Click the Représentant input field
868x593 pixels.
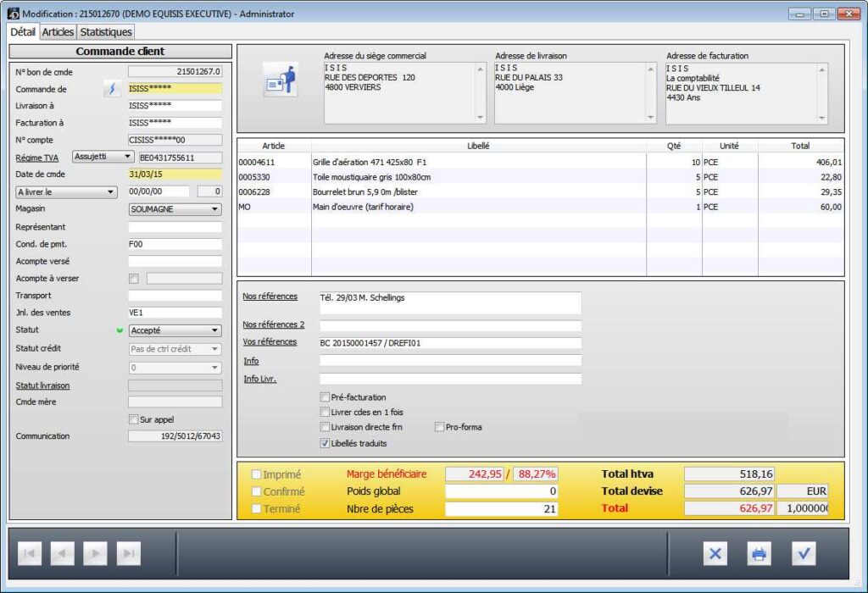point(175,227)
